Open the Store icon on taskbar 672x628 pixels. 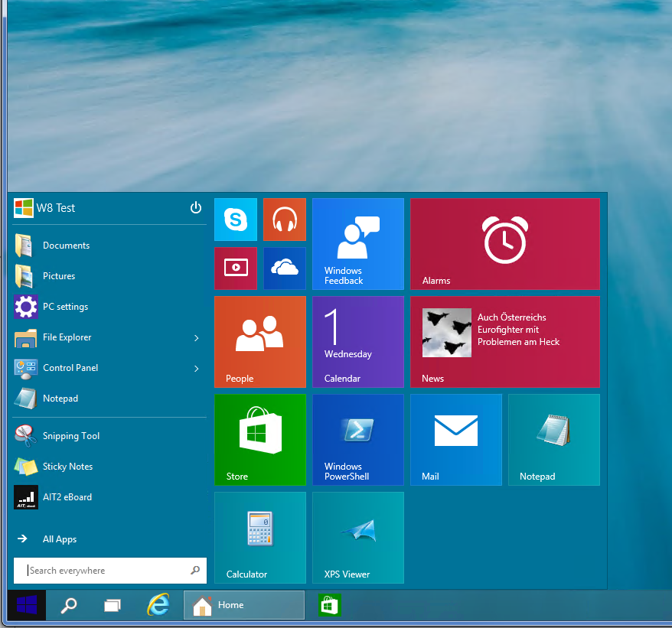click(x=330, y=605)
